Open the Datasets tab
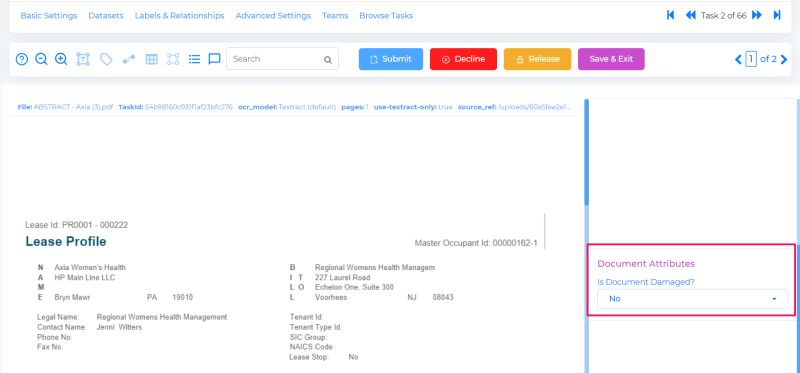This screenshot has width=800, height=373. tap(106, 16)
